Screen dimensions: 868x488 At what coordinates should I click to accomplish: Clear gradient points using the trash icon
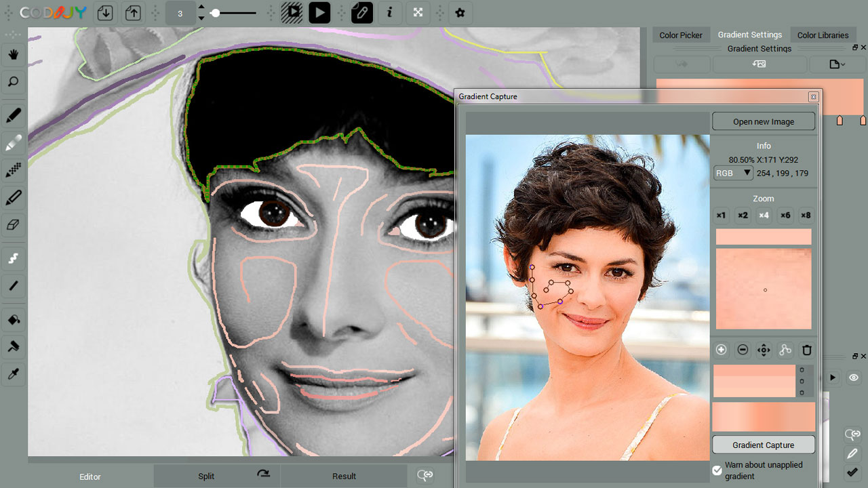806,350
